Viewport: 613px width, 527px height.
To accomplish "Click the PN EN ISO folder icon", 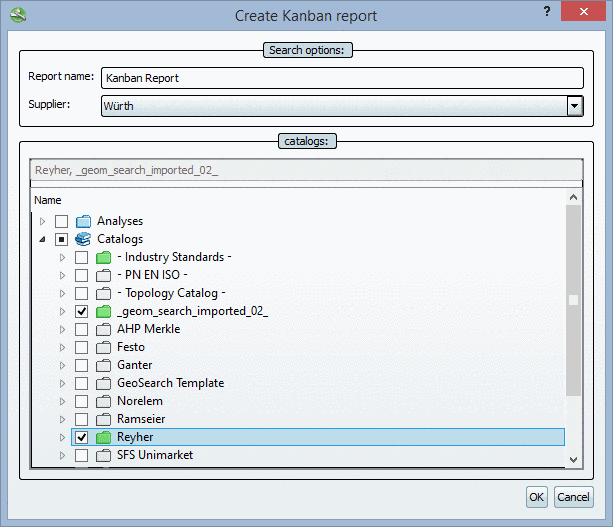I will [x=104, y=275].
